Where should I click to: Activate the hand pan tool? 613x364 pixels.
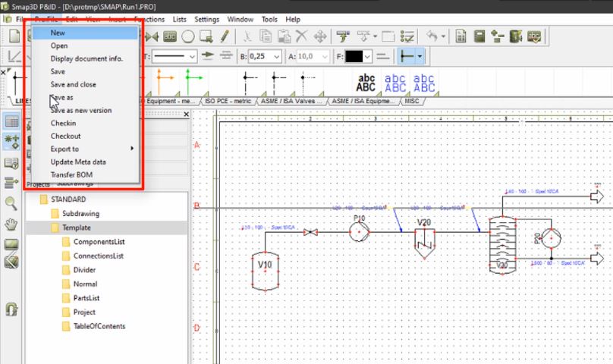coord(11,224)
